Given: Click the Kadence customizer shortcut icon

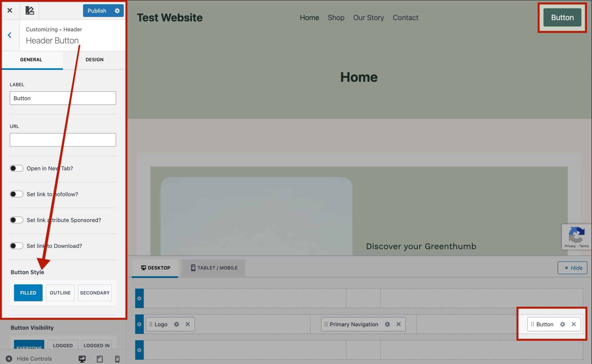Looking at the screenshot, I should [x=30, y=11].
